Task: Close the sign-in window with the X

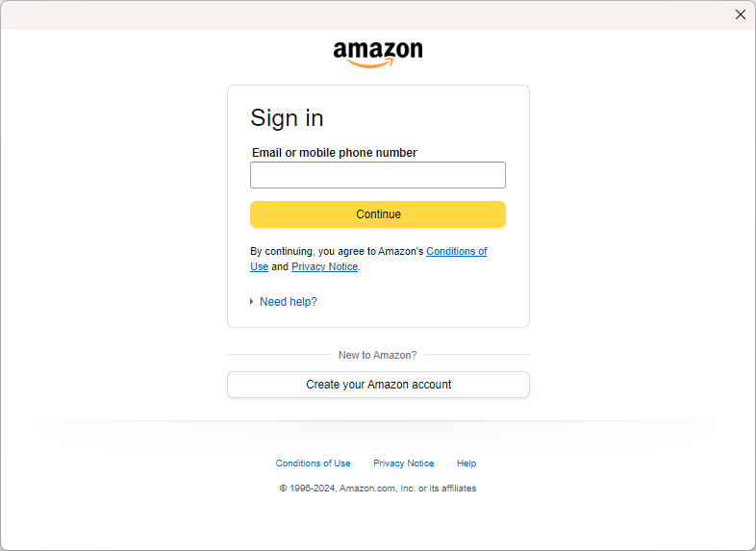Action: (x=741, y=14)
